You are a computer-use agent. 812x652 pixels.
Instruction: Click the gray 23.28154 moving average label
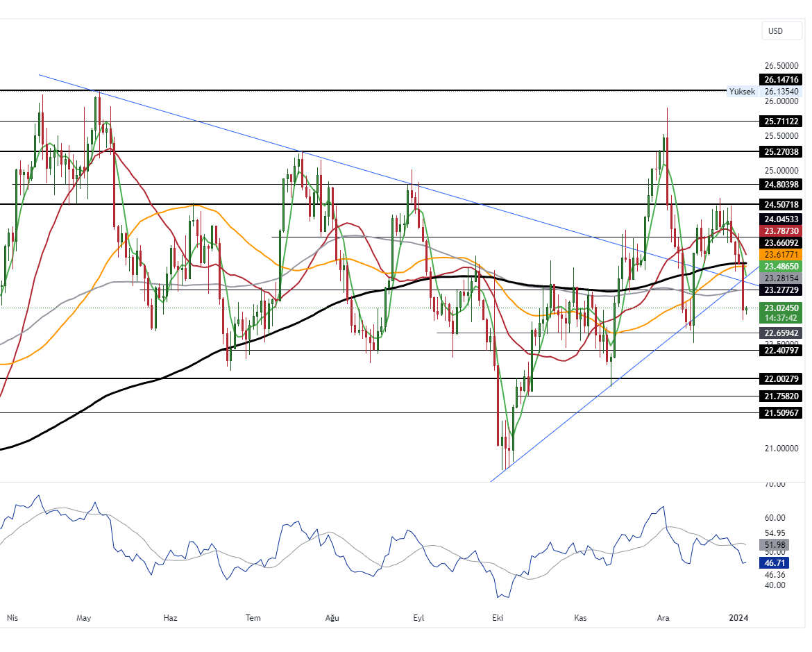[781, 278]
